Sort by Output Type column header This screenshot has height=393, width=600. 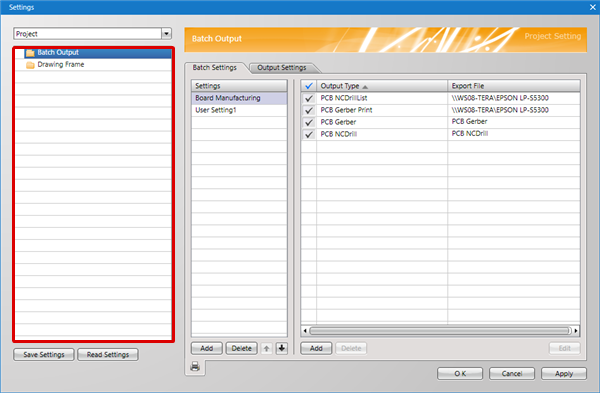point(382,86)
